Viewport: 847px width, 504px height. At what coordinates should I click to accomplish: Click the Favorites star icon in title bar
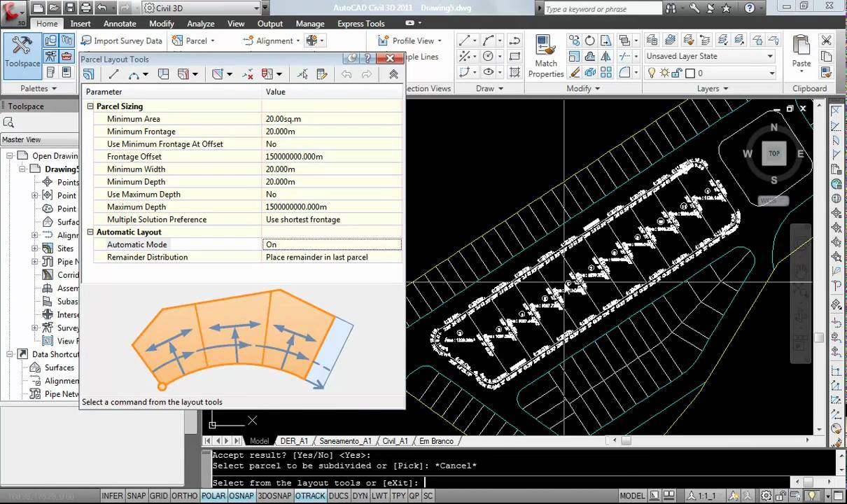726,8
